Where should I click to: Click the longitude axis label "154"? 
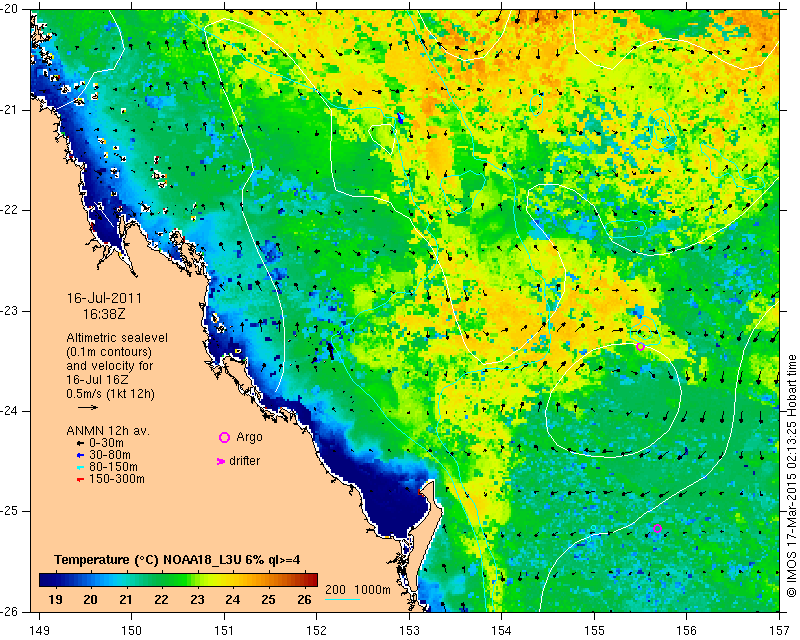click(502, 631)
